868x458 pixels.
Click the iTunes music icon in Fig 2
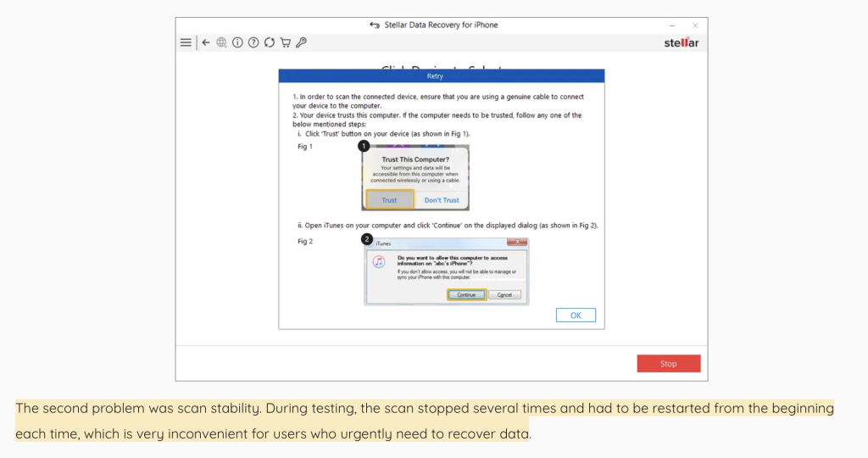tap(380, 262)
